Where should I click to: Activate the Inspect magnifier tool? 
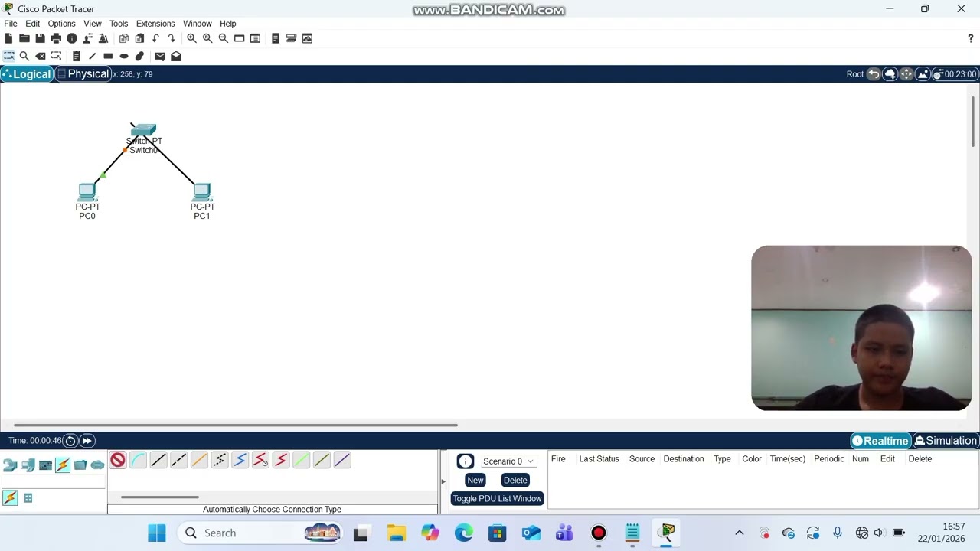tap(24, 56)
